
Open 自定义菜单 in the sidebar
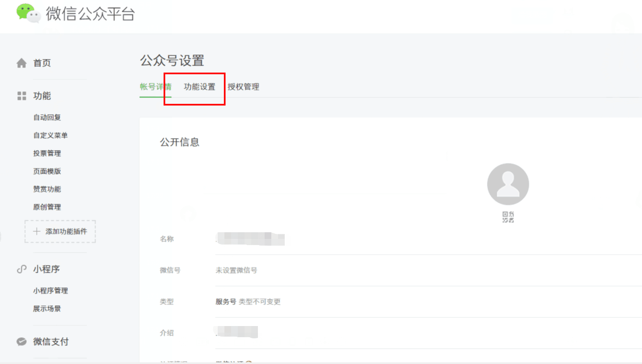coord(50,136)
